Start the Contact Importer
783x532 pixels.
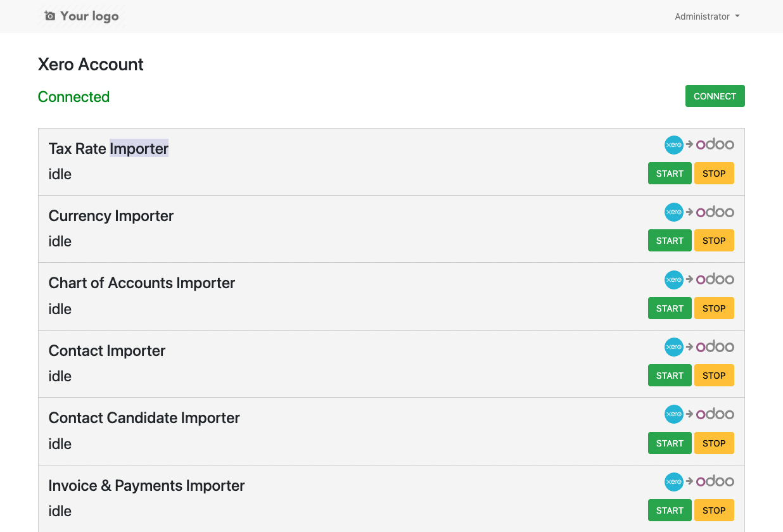pyautogui.click(x=670, y=376)
